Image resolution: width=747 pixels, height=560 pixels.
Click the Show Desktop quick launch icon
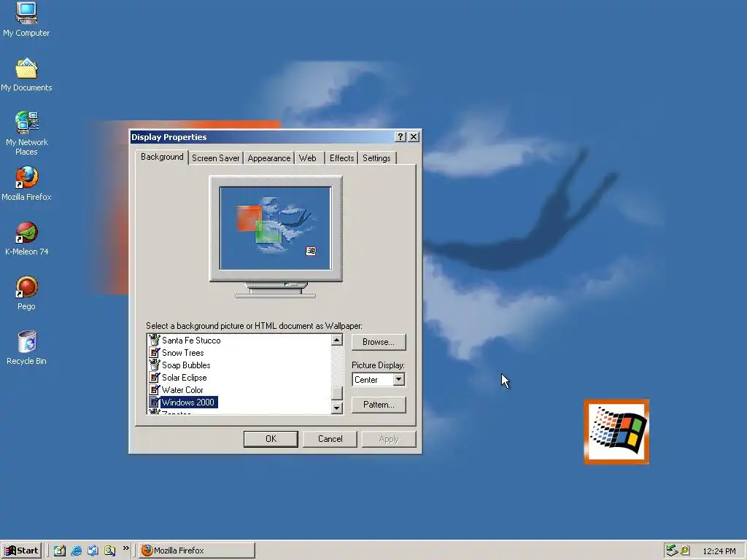pyautogui.click(x=60, y=551)
